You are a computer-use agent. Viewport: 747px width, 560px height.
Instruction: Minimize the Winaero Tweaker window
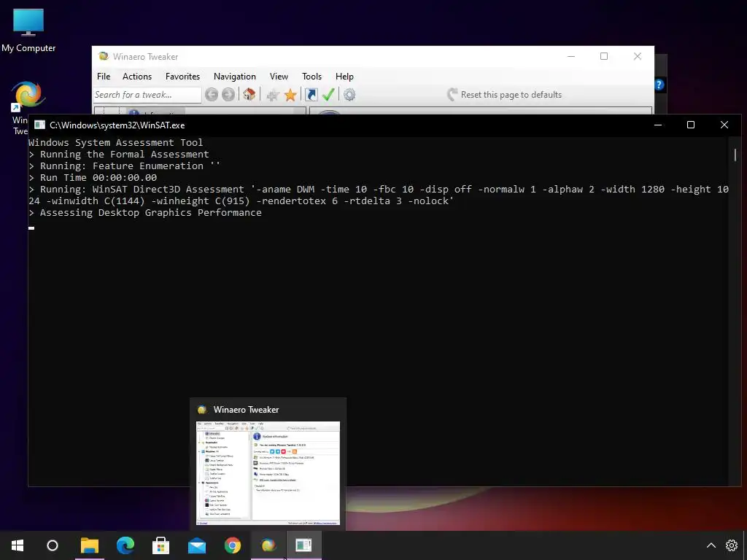571,56
